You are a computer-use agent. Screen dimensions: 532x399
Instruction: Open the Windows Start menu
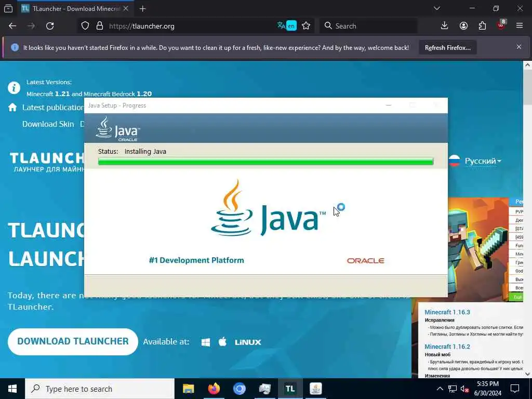pyautogui.click(x=12, y=389)
